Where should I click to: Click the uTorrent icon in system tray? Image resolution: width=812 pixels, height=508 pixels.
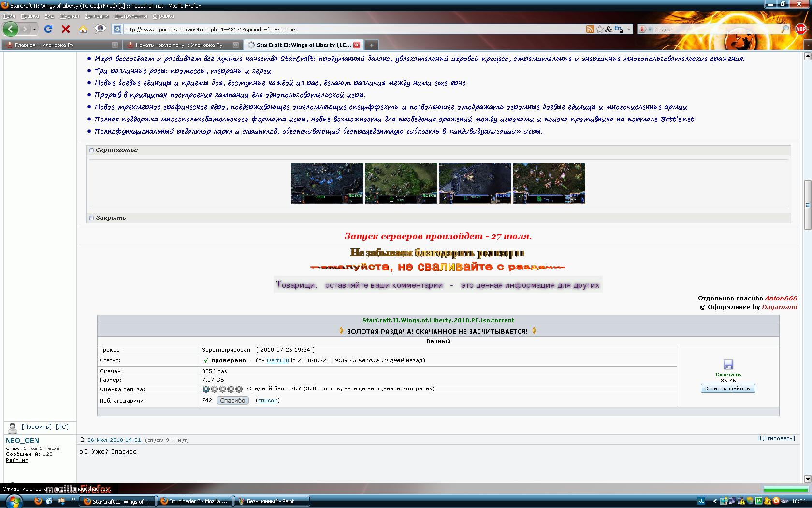(760, 501)
